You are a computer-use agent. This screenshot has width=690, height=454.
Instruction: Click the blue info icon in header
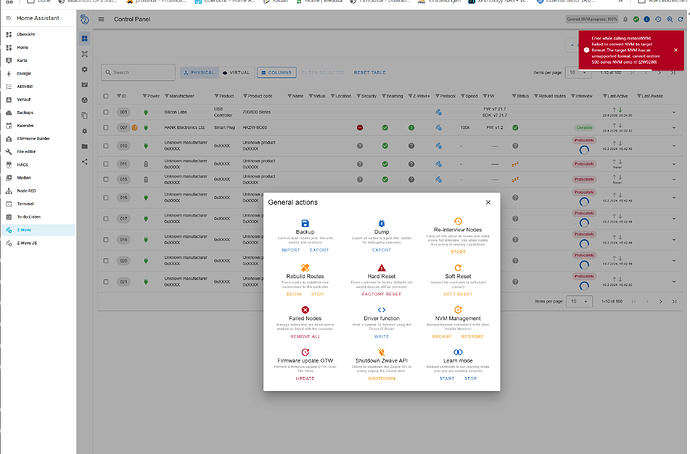646,19
